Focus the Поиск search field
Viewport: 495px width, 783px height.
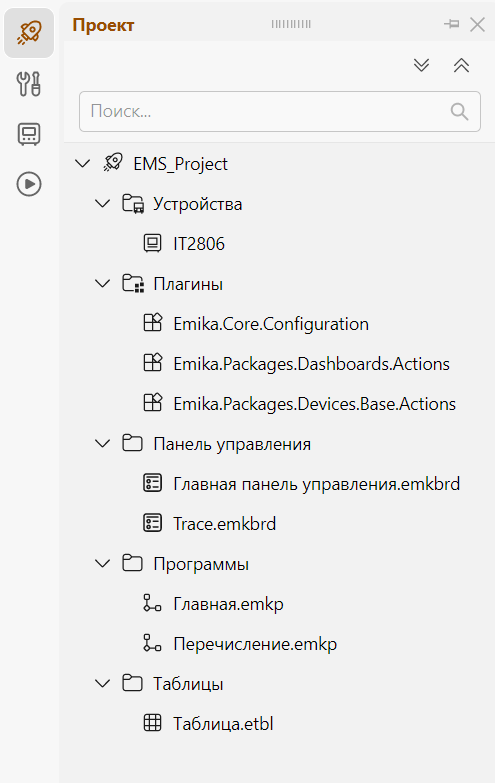pos(280,111)
